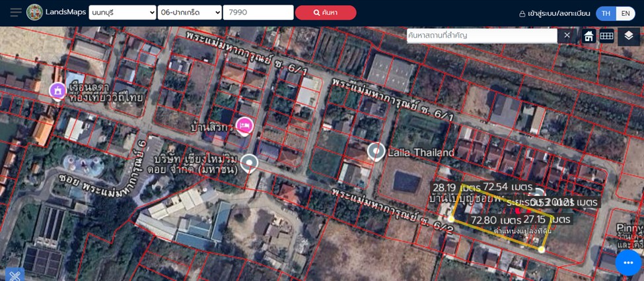The width and height of the screenshot is (644, 281).
Task: Click the home icon on map toolbar
Action: pyautogui.click(x=588, y=36)
